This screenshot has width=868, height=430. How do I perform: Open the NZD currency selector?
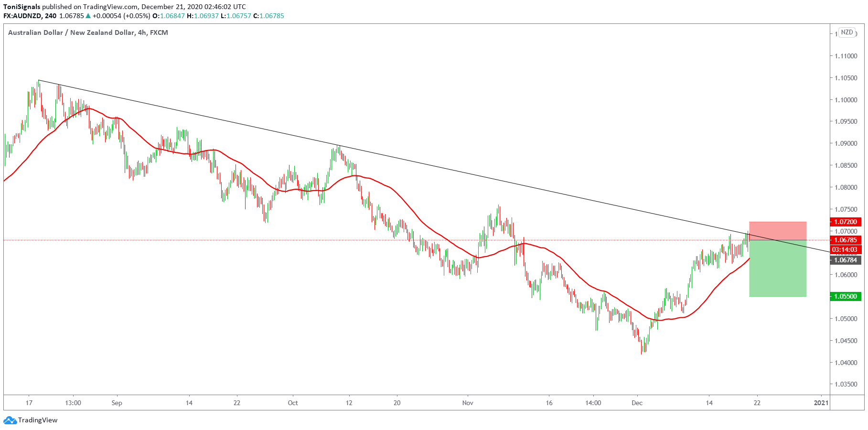point(847,32)
